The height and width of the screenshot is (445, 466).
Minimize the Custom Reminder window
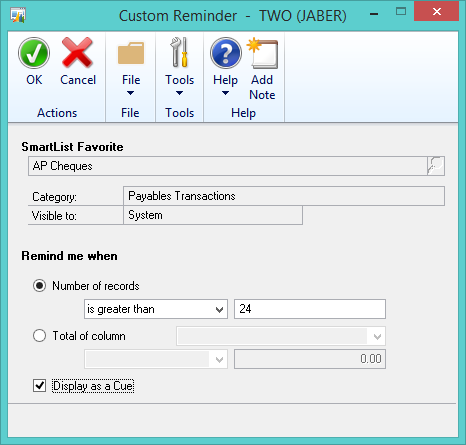click(374, 14)
